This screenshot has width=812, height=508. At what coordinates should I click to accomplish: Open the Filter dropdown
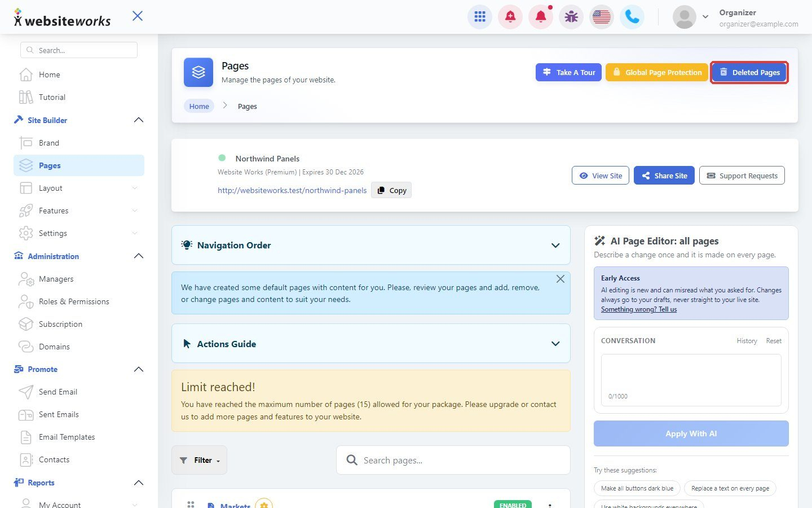click(199, 460)
